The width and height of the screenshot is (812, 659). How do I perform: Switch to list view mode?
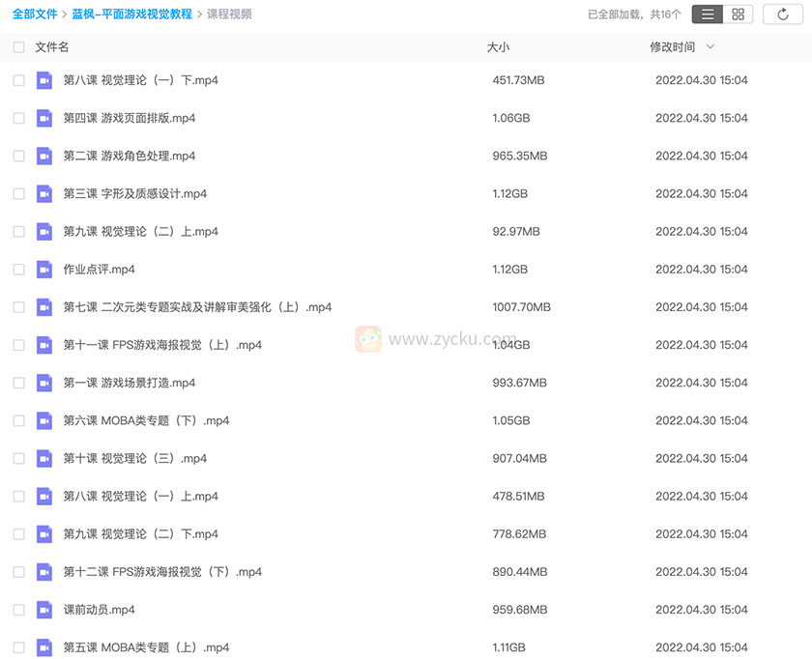(709, 14)
